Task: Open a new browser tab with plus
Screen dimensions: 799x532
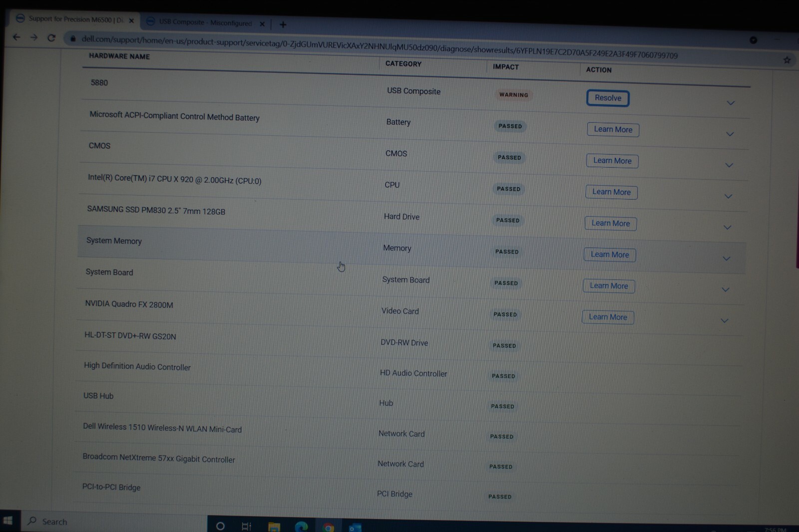Action: coord(283,24)
